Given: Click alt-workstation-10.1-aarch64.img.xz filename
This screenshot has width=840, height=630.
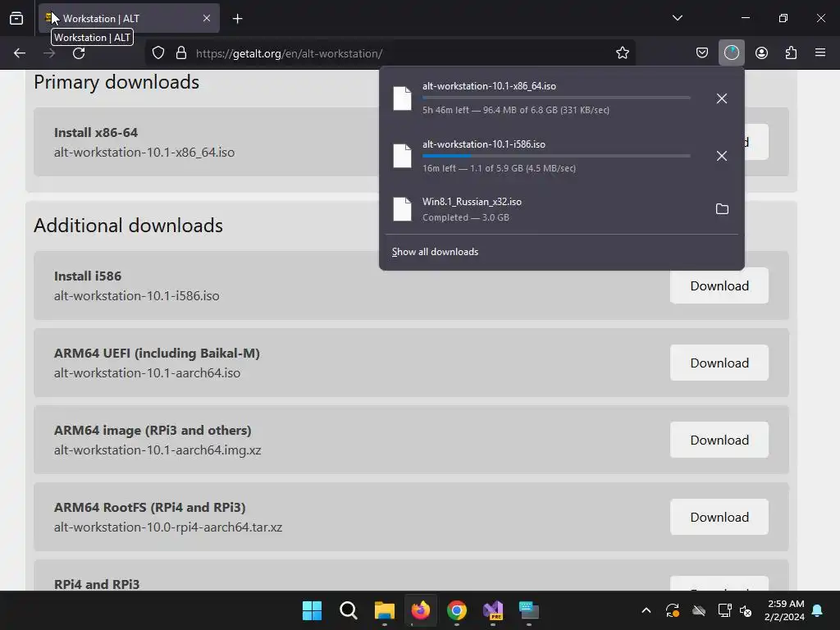Looking at the screenshot, I should (157, 450).
